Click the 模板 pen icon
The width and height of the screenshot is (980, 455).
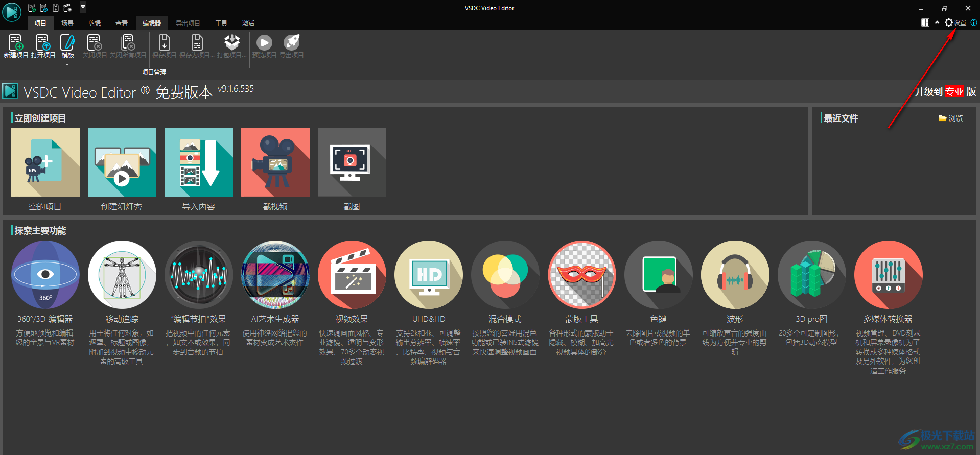click(67, 42)
